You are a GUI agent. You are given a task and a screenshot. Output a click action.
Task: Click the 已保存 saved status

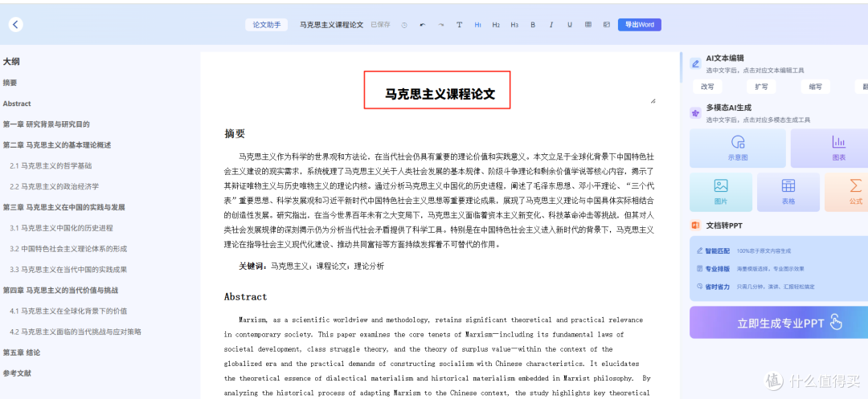click(380, 25)
